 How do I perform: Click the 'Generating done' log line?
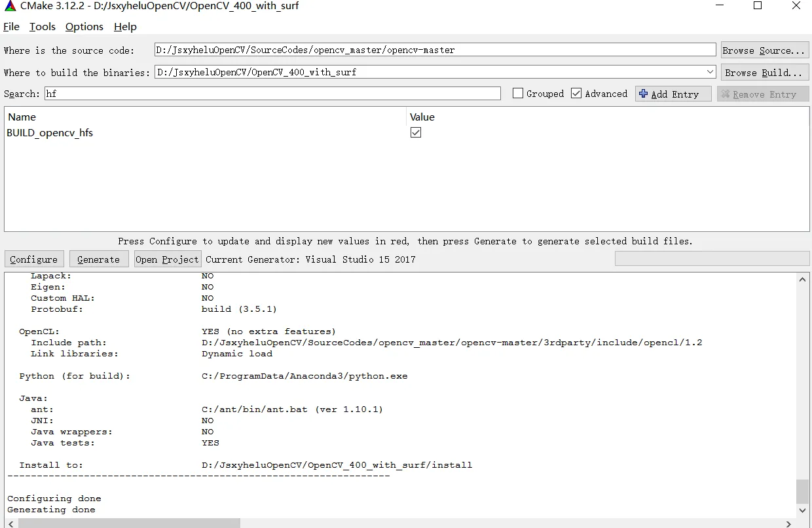[x=51, y=510]
